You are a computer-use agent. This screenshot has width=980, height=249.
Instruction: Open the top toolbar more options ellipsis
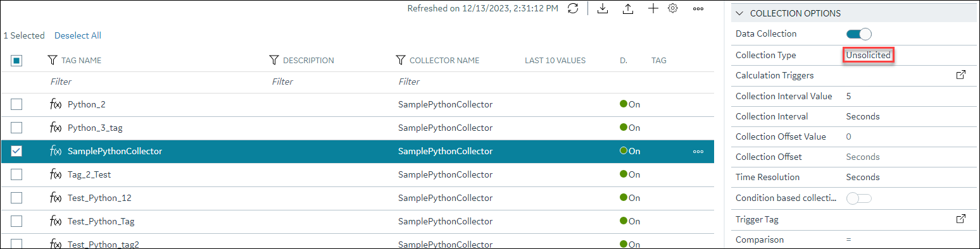pos(698,9)
